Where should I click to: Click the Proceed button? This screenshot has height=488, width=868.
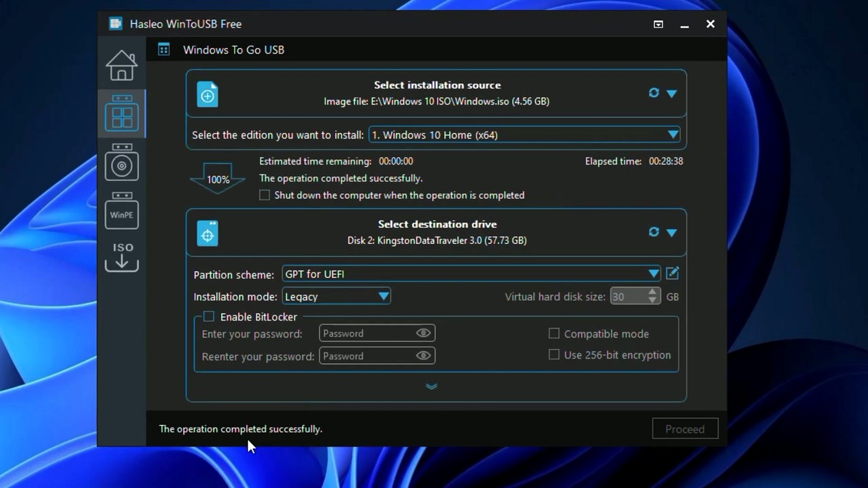pos(685,428)
